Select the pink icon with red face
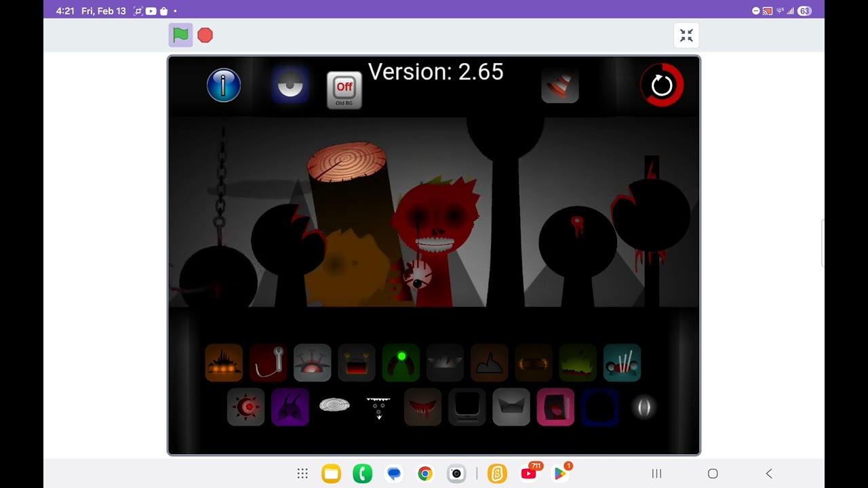 [555, 407]
